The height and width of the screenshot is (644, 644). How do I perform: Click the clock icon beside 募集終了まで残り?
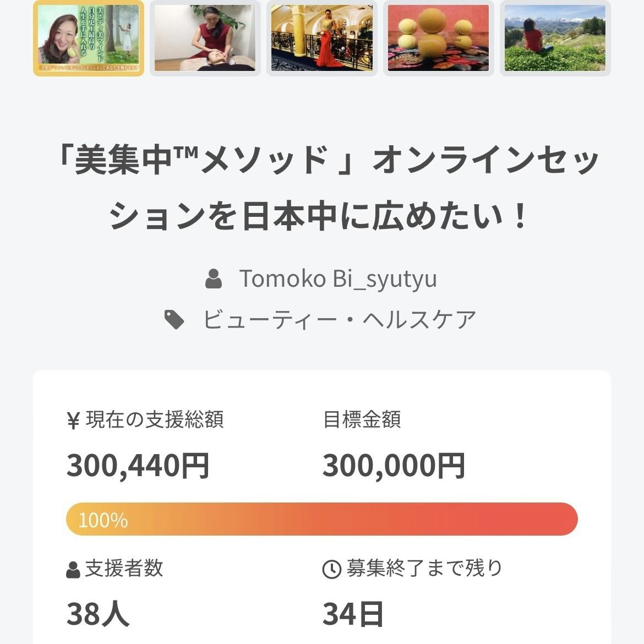331,570
